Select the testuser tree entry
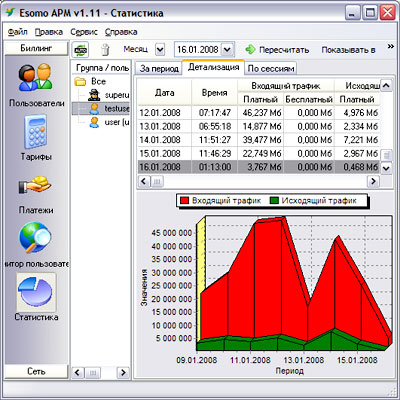400x400 pixels. [117, 109]
